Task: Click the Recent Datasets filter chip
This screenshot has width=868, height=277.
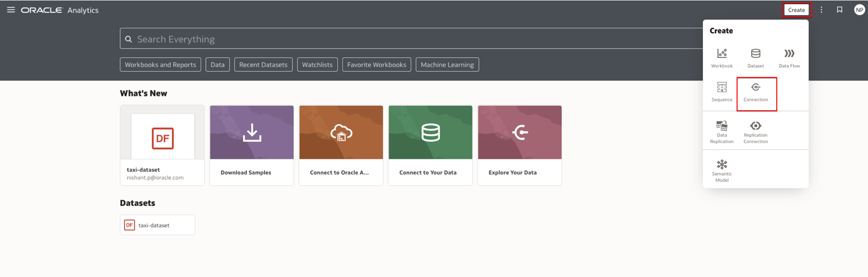Action: tap(263, 65)
